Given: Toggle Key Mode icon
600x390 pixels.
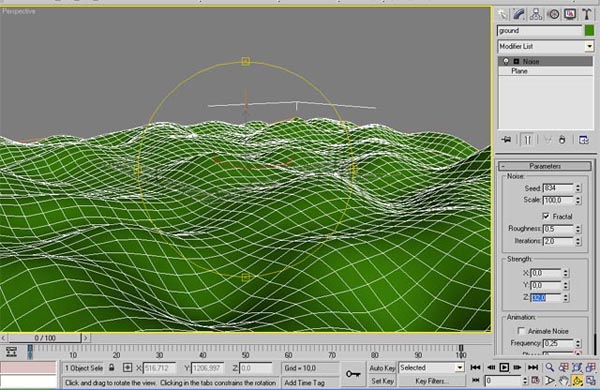Looking at the screenshot, I should click(x=476, y=380).
